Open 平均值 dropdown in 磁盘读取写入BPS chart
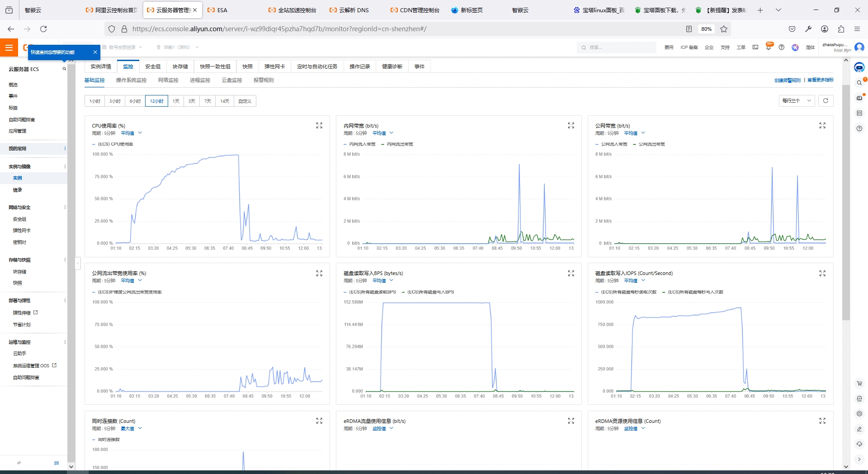The image size is (868, 474). click(x=383, y=281)
